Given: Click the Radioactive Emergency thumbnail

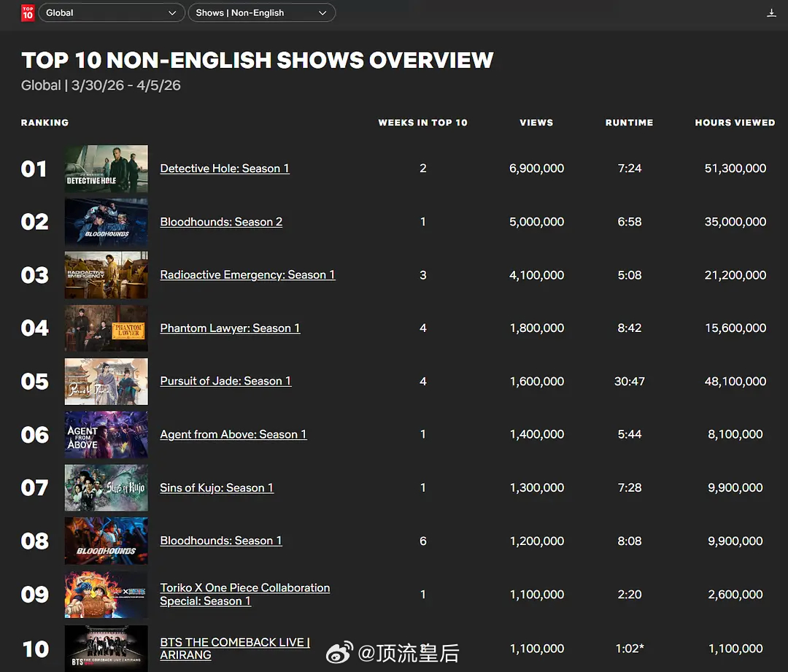Looking at the screenshot, I should (x=106, y=275).
